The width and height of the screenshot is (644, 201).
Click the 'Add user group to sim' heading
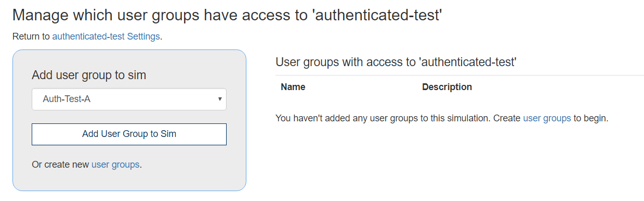click(89, 75)
